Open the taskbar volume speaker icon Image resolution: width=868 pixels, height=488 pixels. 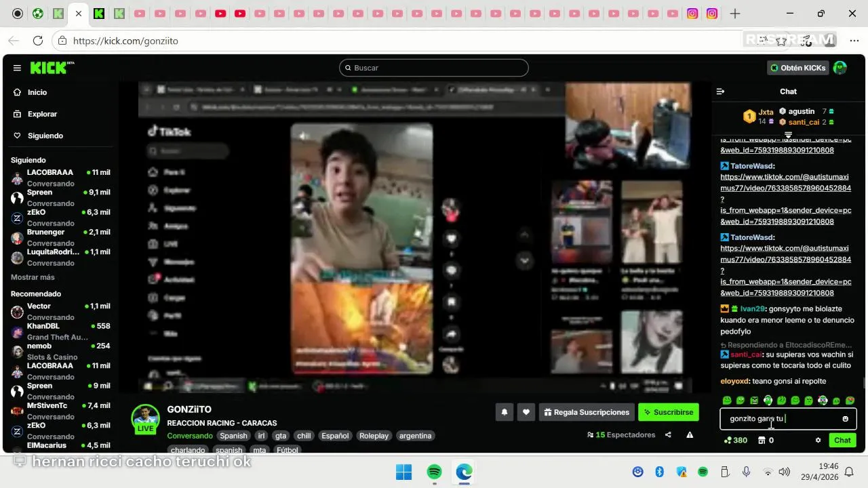coord(785,472)
